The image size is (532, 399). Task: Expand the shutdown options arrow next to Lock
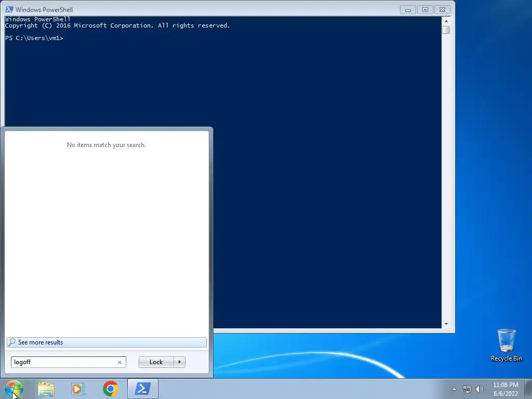(179, 362)
